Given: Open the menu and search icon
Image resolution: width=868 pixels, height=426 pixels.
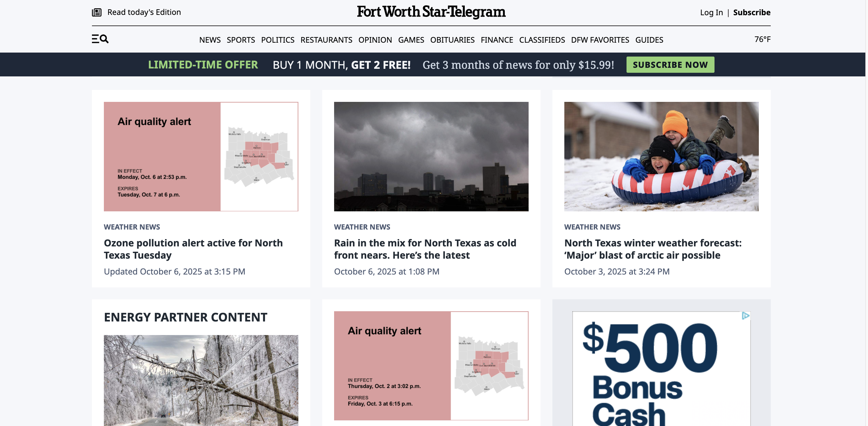Looking at the screenshot, I should click(x=100, y=39).
